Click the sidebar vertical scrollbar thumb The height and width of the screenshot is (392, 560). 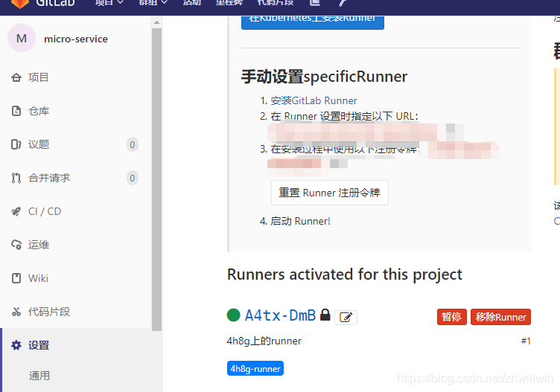156,179
